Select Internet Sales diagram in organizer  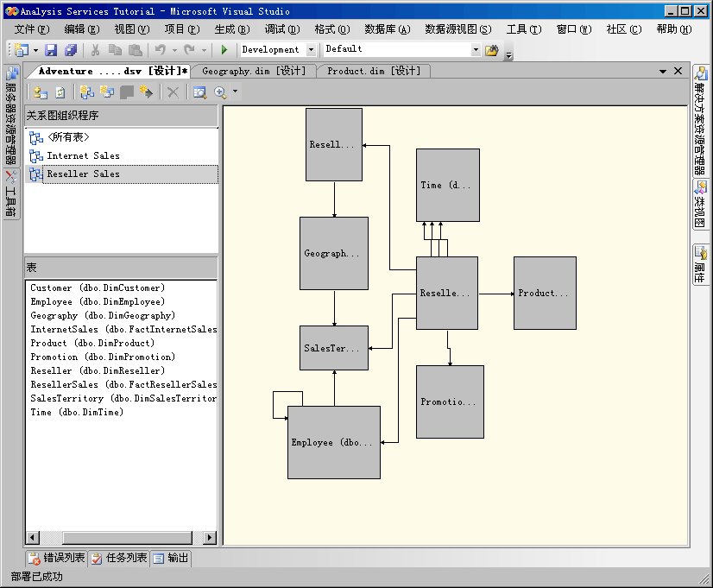83,155
